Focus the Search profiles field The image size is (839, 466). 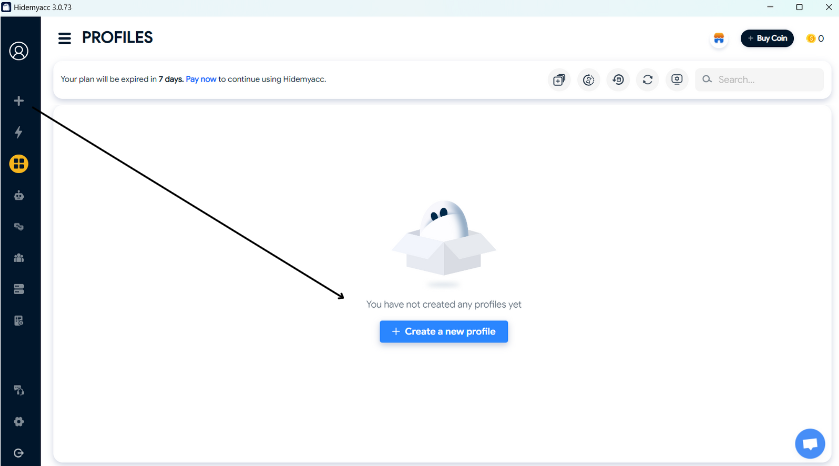759,80
